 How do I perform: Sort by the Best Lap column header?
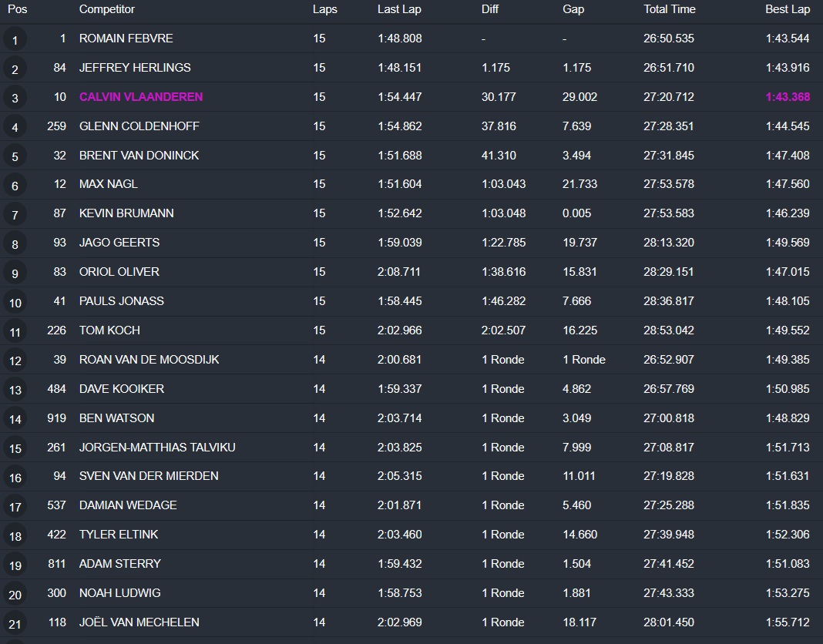point(788,9)
